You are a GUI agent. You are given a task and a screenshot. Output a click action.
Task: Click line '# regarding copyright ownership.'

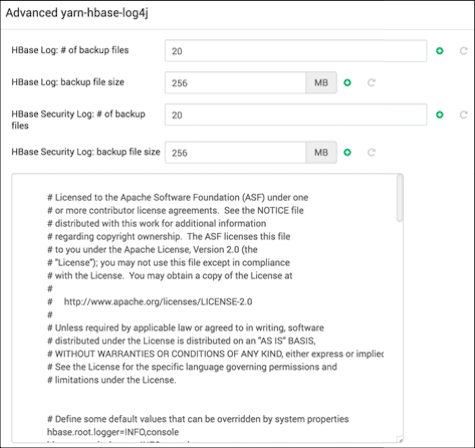169,236
